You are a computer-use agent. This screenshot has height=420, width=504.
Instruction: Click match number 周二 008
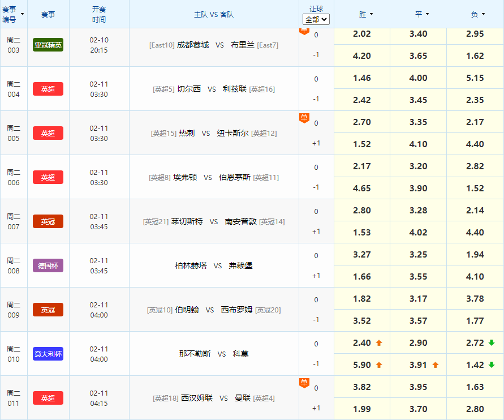[x=14, y=265]
